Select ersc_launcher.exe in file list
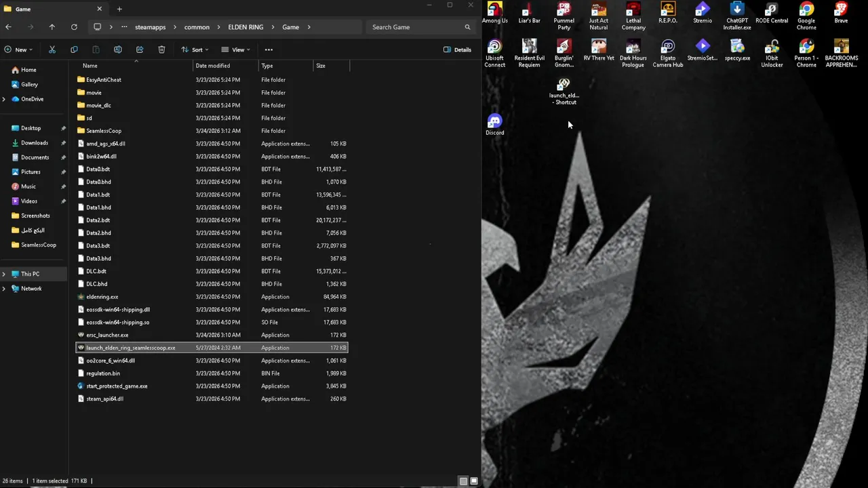The width and height of the screenshot is (868, 488). [212, 335]
